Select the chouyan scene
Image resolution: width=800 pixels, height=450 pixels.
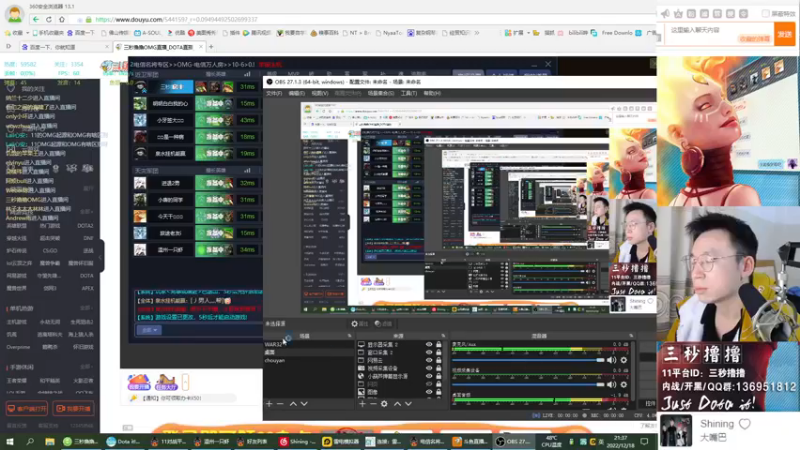click(x=309, y=360)
